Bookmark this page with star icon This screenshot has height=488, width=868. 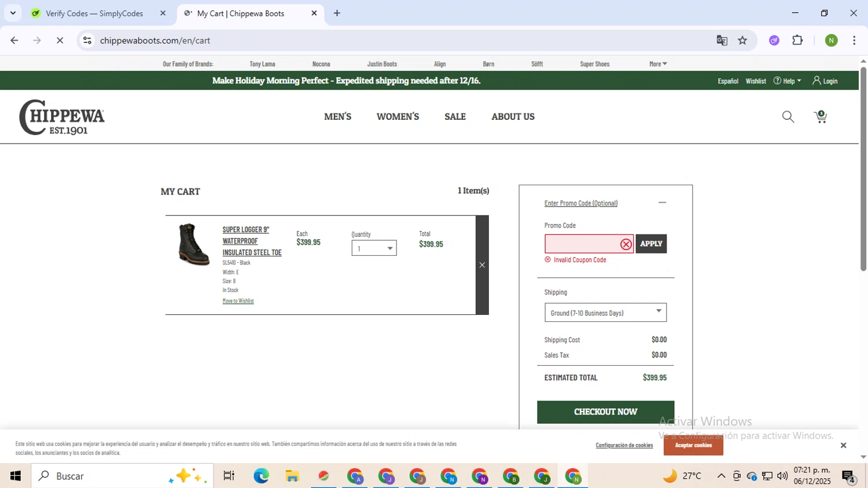coord(742,41)
